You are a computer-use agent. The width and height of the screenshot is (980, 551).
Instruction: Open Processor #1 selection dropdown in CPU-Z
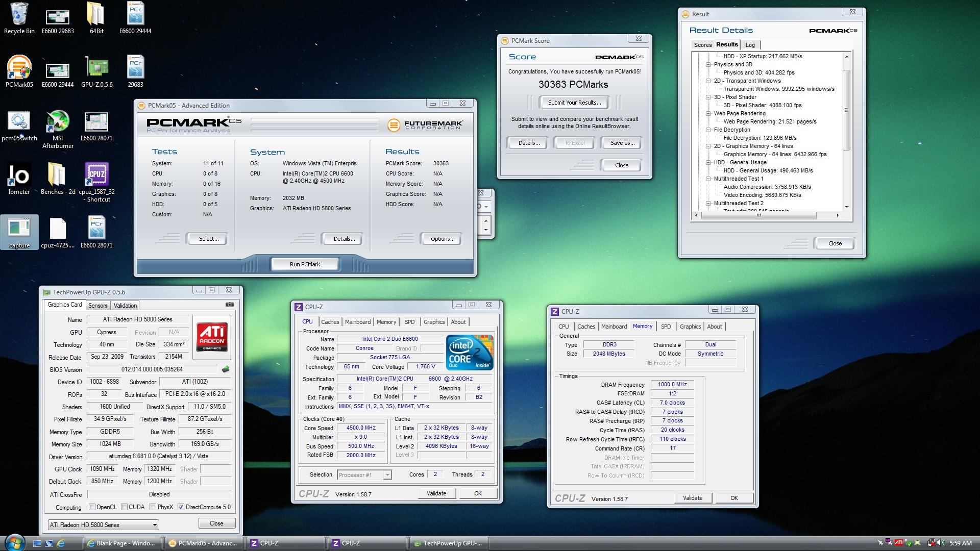pyautogui.click(x=364, y=475)
